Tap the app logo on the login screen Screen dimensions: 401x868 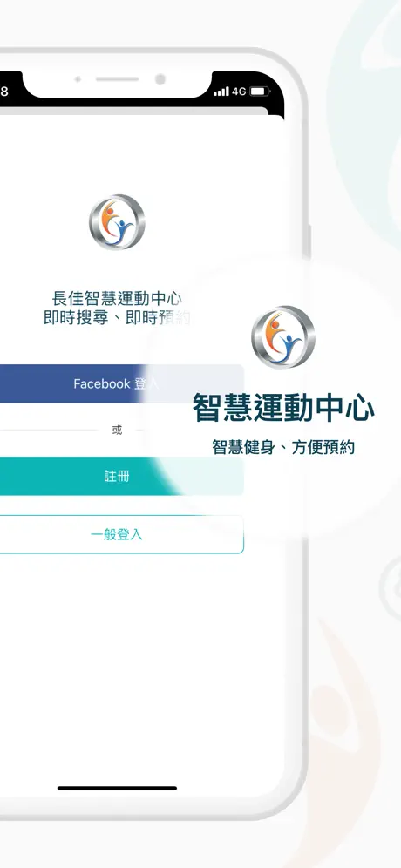click(x=117, y=222)
